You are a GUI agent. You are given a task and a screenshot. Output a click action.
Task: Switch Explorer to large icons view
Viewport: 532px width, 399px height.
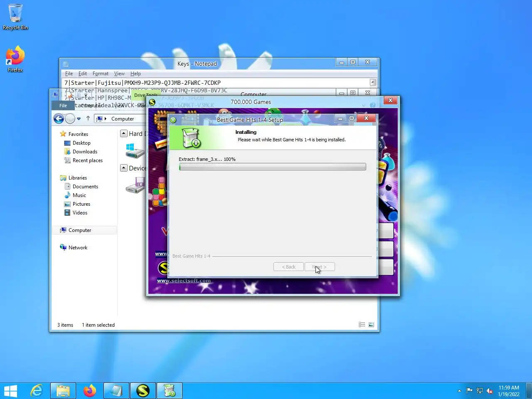[x=371, y=325]
